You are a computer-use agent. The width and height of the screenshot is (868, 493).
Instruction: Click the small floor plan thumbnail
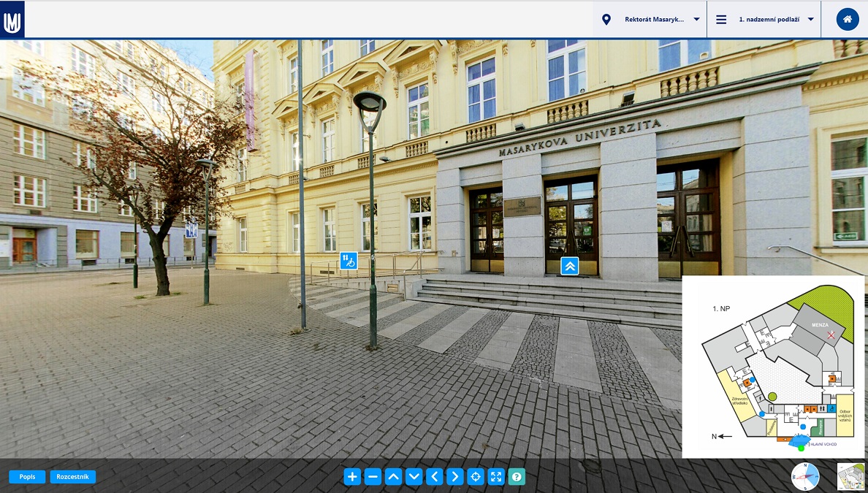tap(851, 476)
